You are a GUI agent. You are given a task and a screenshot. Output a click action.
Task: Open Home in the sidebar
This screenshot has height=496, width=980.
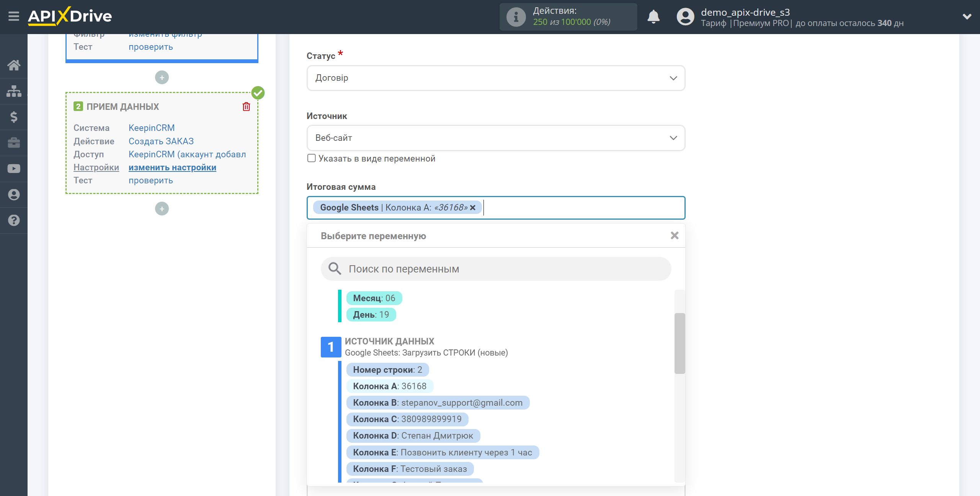click(x=14, y=65)
